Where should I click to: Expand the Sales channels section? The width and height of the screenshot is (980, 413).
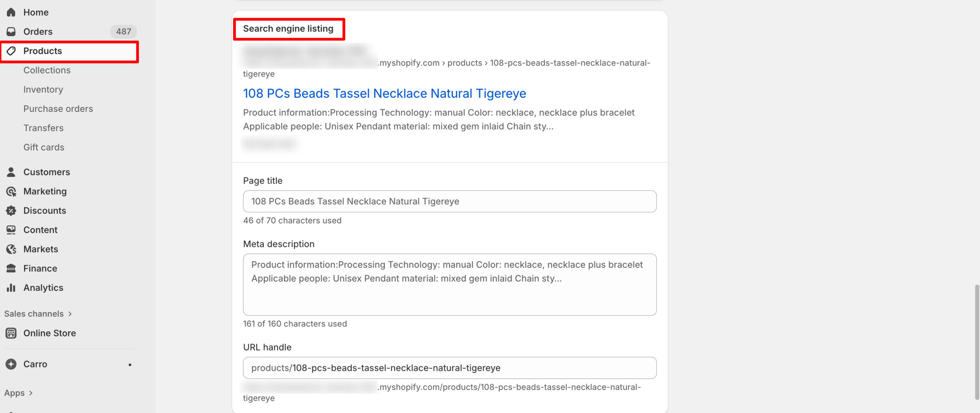(38, 313)
